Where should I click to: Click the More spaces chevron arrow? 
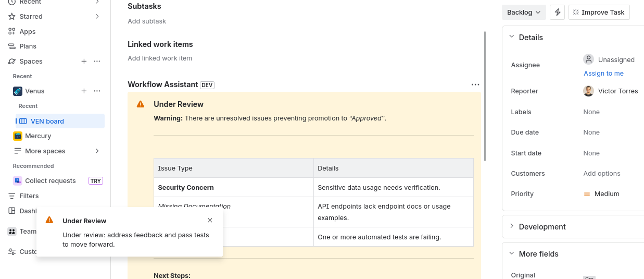tap(97, 151)
